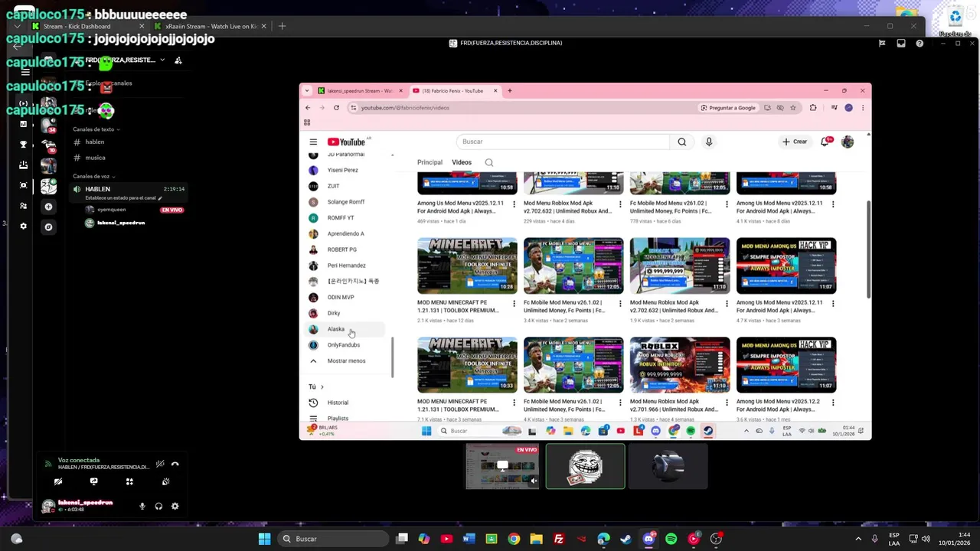Edit voice channel status pencil icon

click(x=160, y=198)
